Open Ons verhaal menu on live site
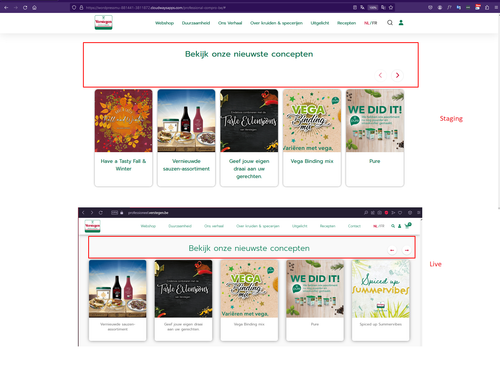Screen dimensions: 500x386 click(214, 226)
